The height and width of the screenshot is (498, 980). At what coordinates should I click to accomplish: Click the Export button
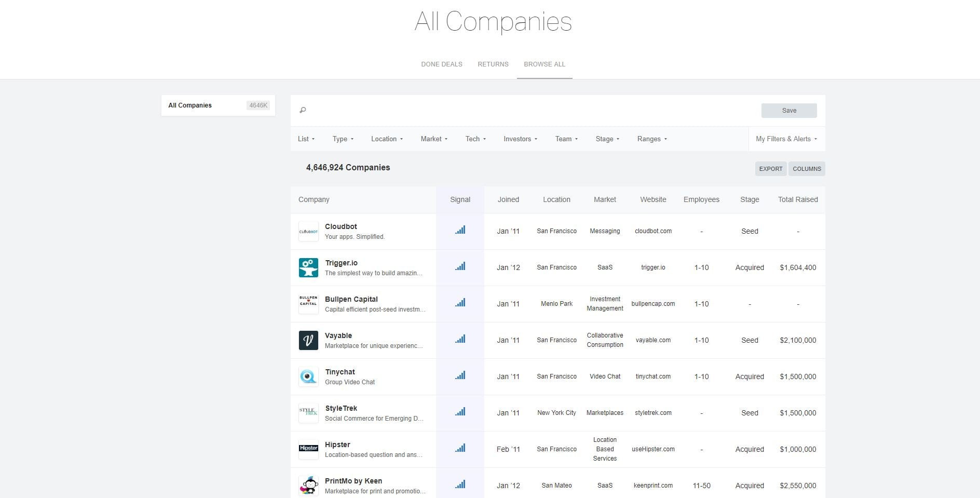tap(771, 169)
